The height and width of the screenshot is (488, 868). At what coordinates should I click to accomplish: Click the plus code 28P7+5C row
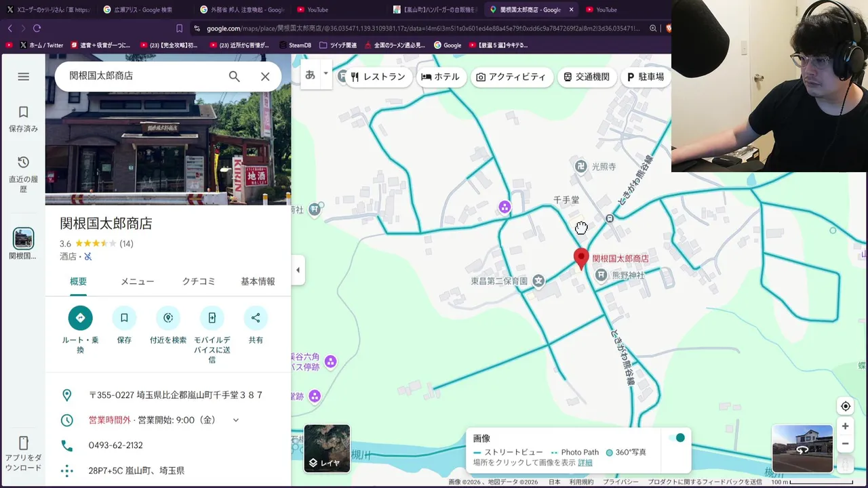(x=168, y=470)
